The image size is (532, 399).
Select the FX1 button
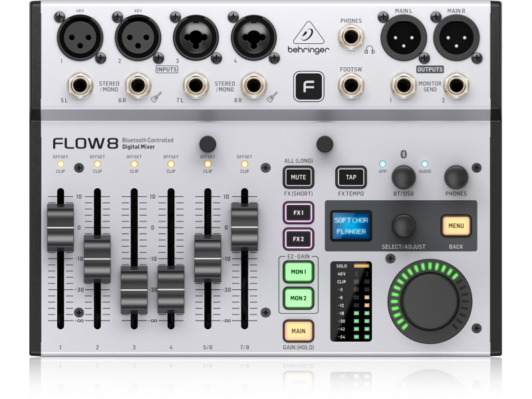coord(298,213)
